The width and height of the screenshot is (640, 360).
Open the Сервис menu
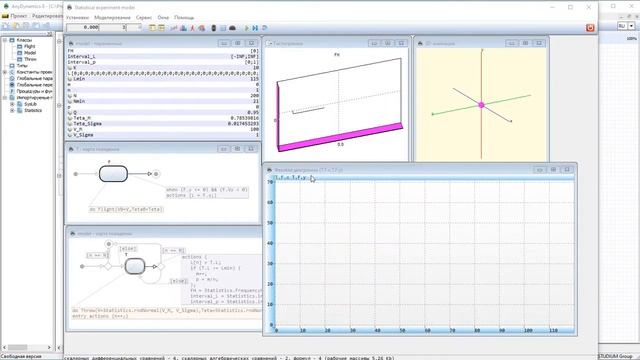[x=144, y=18]
